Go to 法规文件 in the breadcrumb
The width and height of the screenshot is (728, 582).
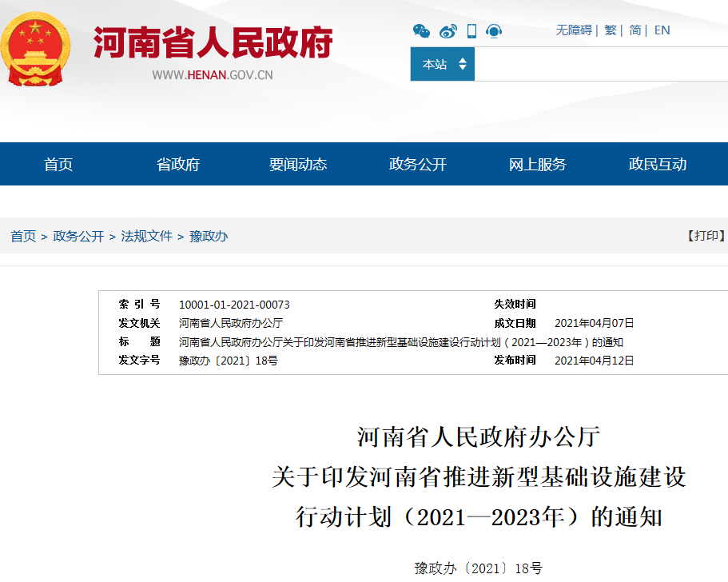tap(147, 236)
